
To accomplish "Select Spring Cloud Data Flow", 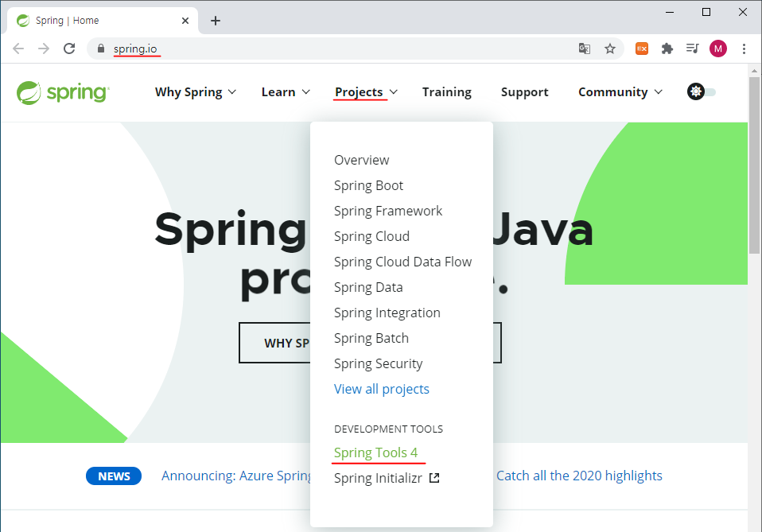I will 402,262.
